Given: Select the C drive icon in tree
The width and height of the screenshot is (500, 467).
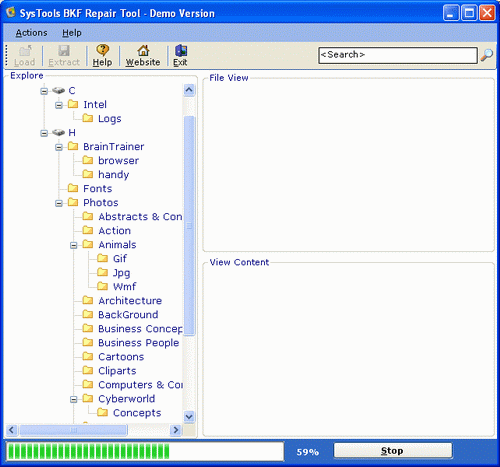Looking at the screenshot, I should point(58,91).
